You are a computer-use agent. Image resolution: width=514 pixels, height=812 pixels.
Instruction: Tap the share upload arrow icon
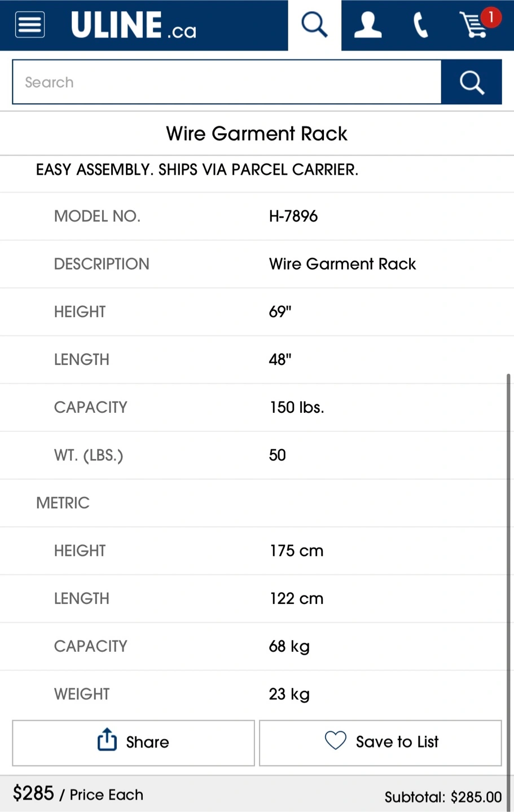(x=107, y=740)
